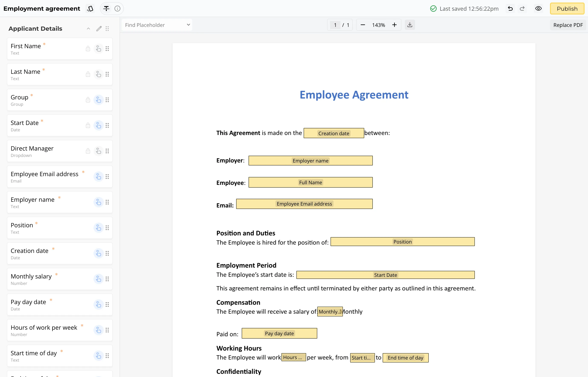
Task: Click the lock icon on Group field
Action: click(88, 100)
